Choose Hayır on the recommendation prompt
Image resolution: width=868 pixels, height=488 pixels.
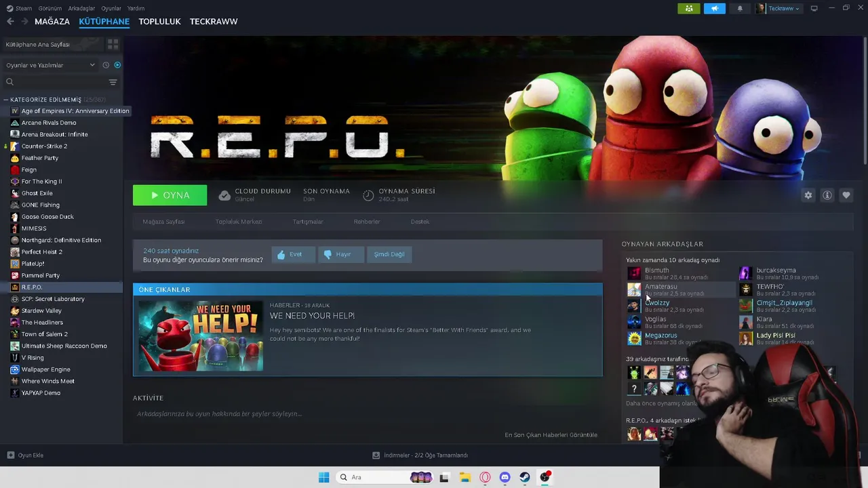tap(341, 254)
